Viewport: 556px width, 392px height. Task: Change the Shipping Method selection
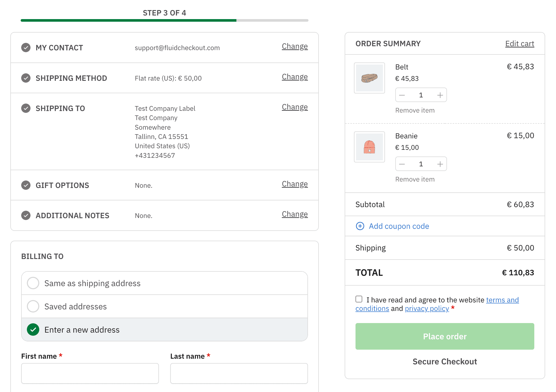[295, 77]
